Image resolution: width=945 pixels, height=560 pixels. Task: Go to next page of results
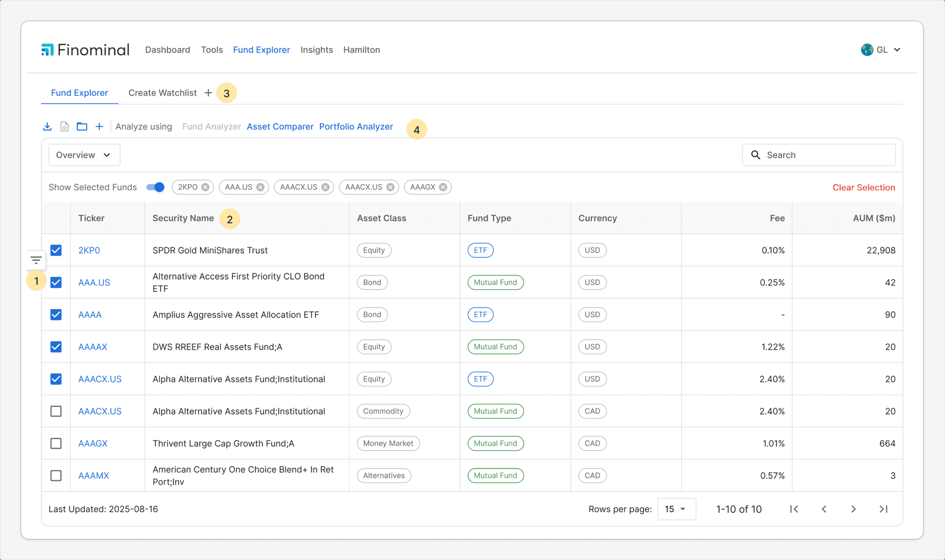click(x=853, y=509)
